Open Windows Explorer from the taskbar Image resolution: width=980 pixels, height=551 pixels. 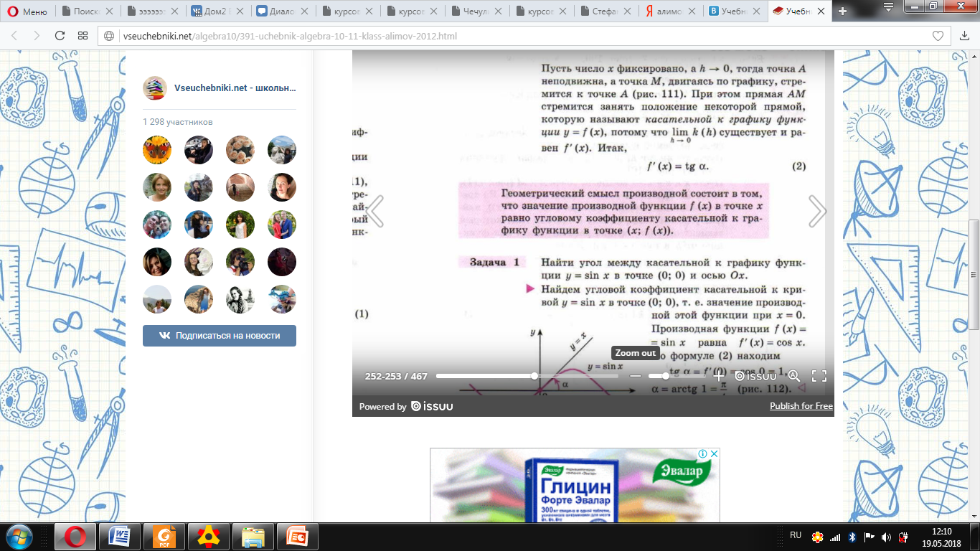[253, 537]
